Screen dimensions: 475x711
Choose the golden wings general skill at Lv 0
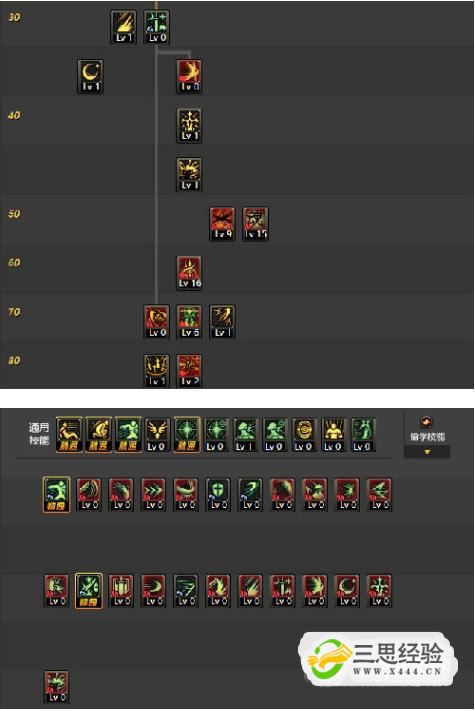click(x=156, y=435)
